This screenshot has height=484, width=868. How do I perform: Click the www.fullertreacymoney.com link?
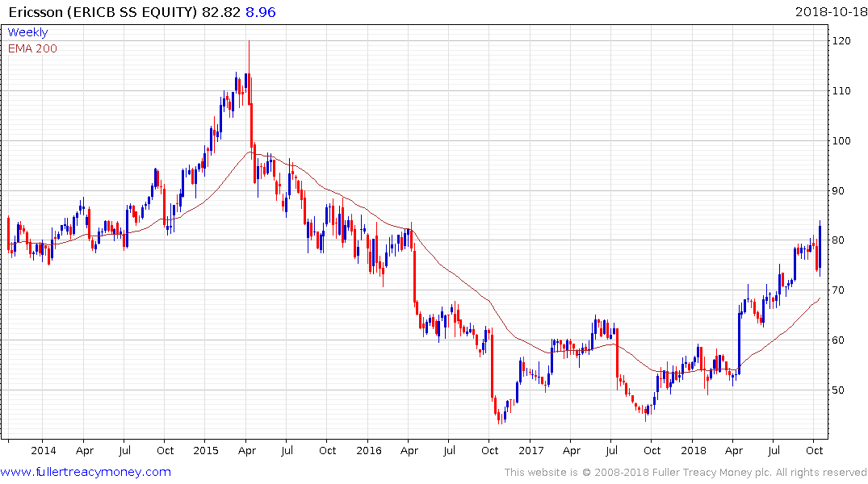pos(86,472)
